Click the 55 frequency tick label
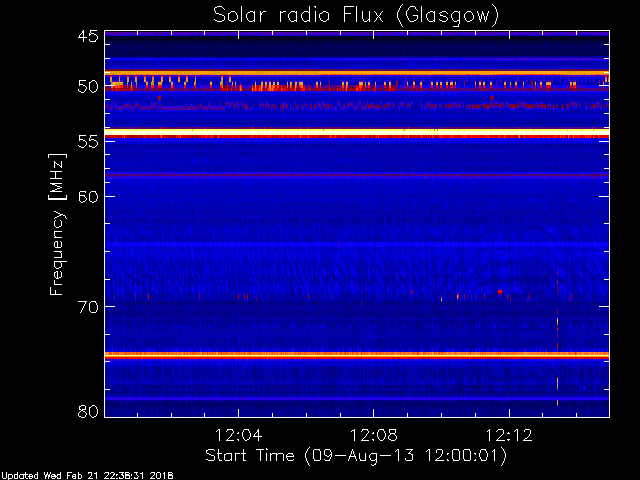This screenshot has height=480, width=640. 87,143
